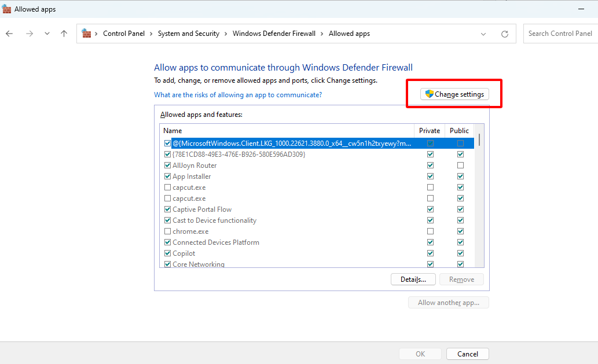
Task: Toggle Public checkbox for App Installer
Action: [x=460, y=177]
